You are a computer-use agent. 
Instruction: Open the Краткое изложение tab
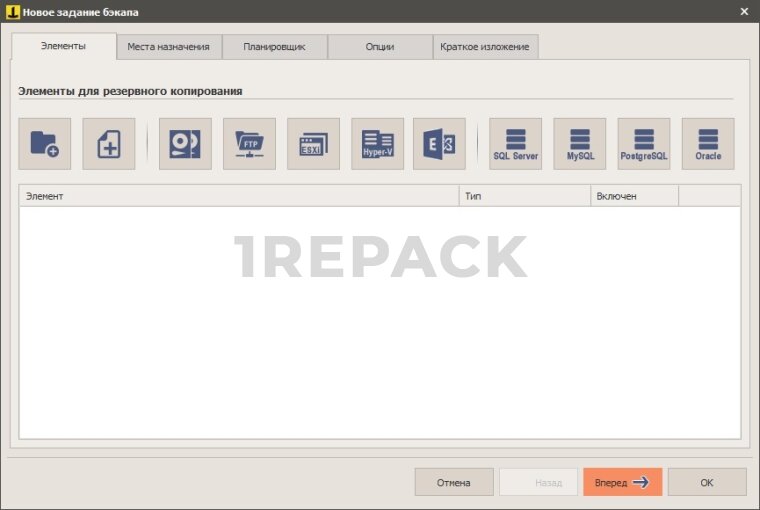[x=485, y=47]
